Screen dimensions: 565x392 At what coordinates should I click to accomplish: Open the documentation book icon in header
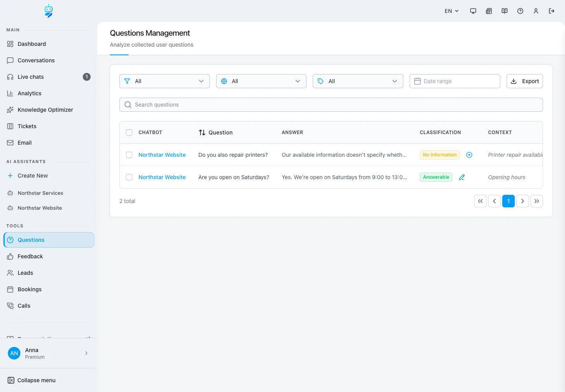(x=505, y=11)
